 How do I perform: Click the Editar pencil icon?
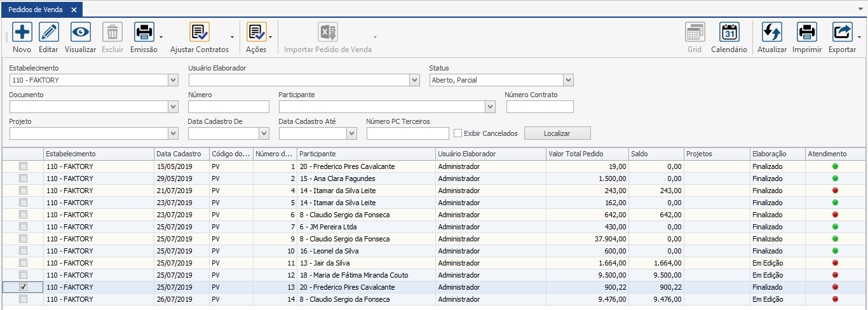48,32
